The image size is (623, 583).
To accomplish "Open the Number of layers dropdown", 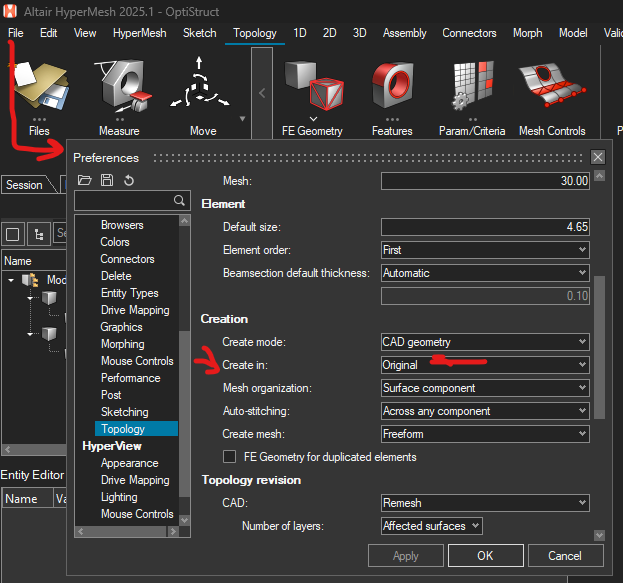I will pos(432,526).
